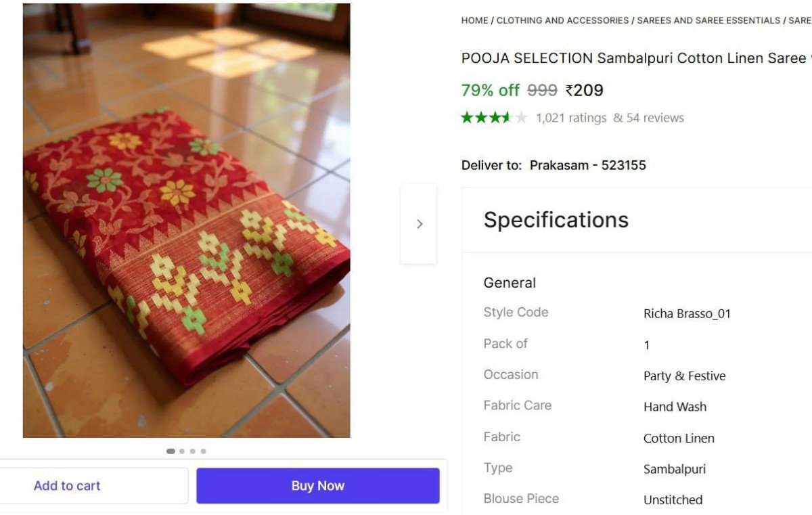Viewport: 812px width, 515px height.
Task: Click the Richa Brasso_01 style code value
Action: pyautogui.click(x=687, y=313)
